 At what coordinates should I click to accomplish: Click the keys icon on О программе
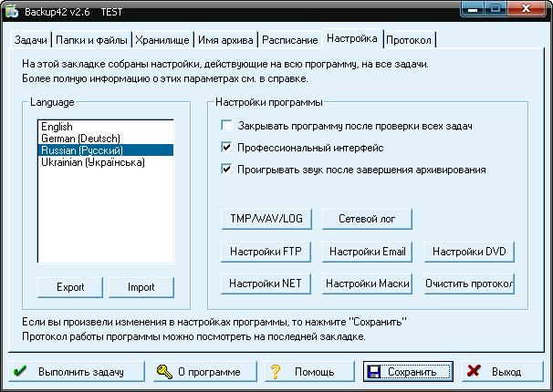[164, 372]
